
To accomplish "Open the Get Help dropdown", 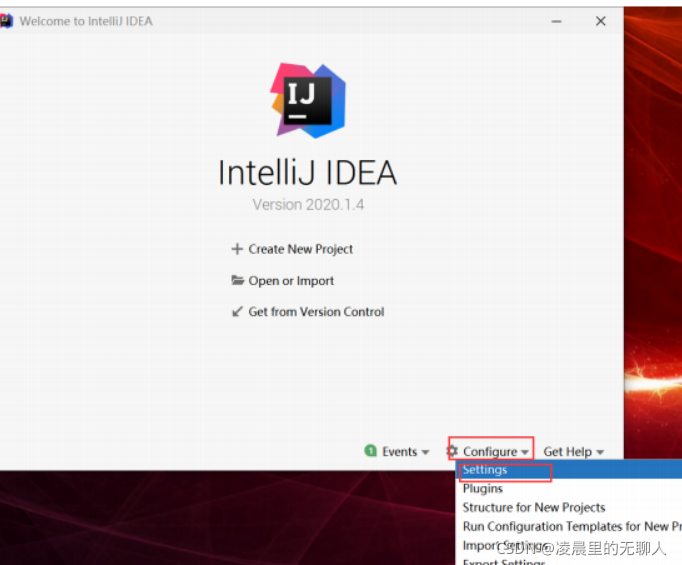I will point(574,451).
